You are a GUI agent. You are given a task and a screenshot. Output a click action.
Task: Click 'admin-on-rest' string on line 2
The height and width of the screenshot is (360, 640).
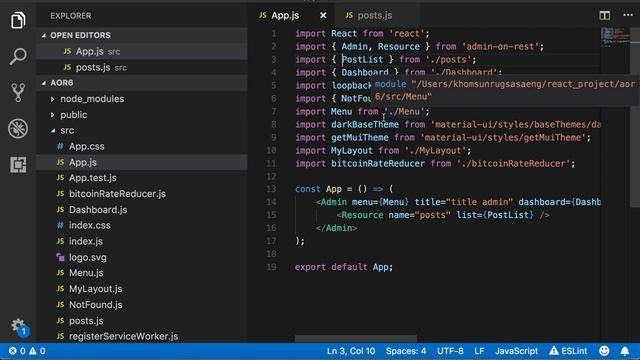[x=500, y=47]
